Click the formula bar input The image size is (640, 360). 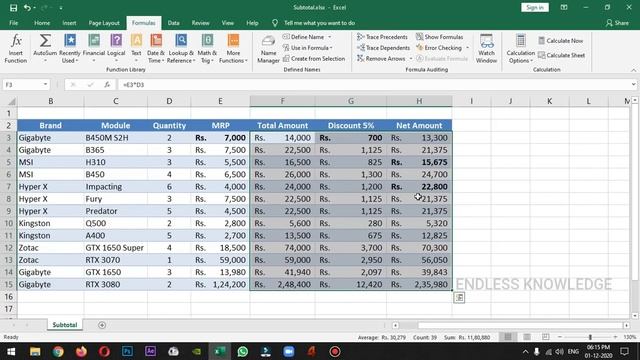tap(373, 84)
